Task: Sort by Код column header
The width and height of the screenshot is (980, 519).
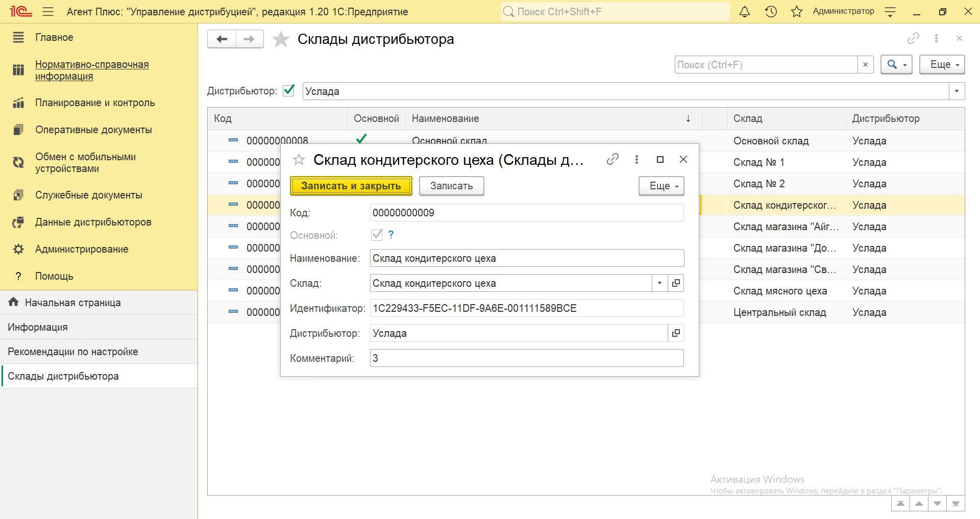Action: point(277,118)
